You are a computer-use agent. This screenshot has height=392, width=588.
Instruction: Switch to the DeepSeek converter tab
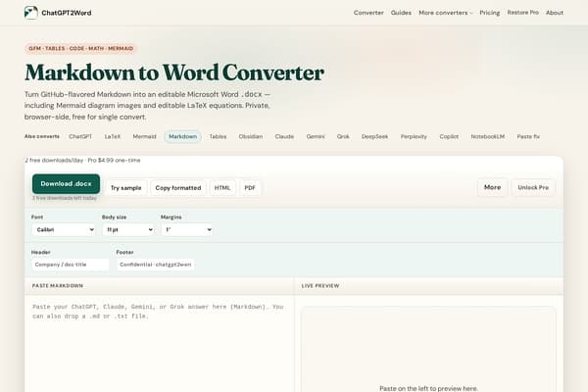[374, 136]
